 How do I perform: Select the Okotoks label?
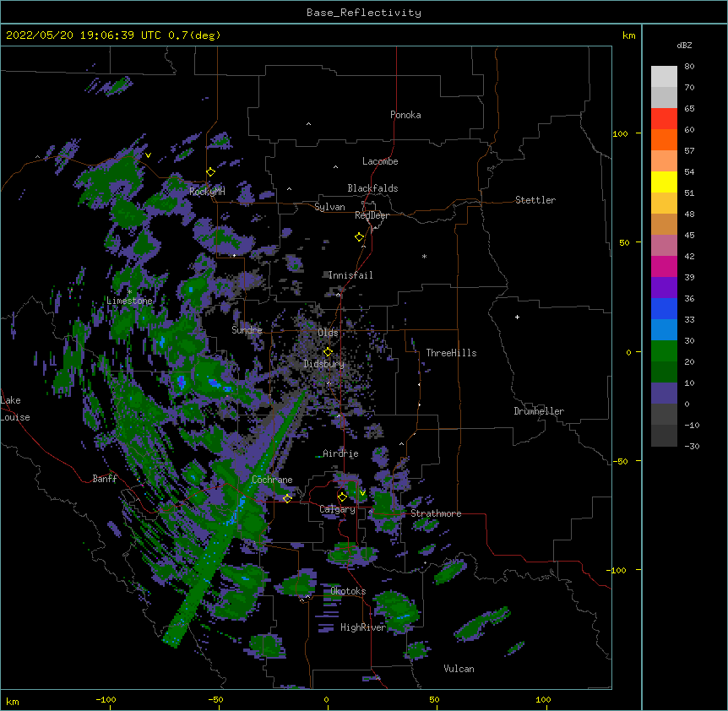(x=348, y=591)
